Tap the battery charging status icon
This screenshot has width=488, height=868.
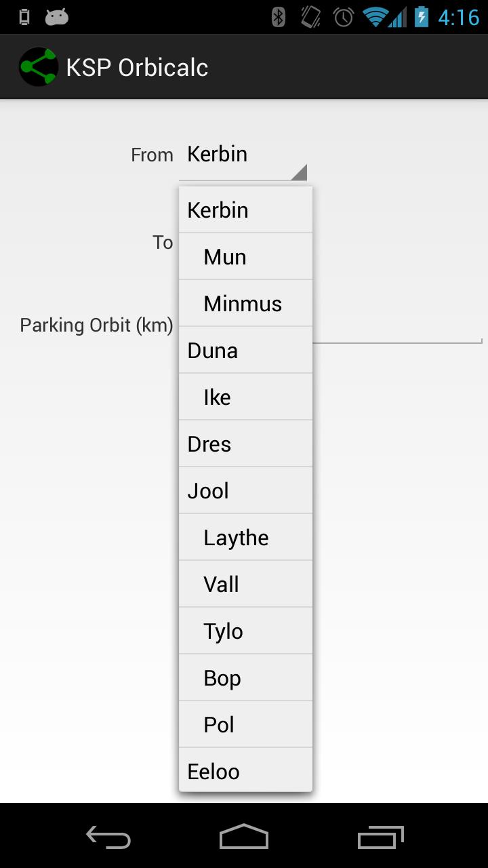(x=422, y=17)
